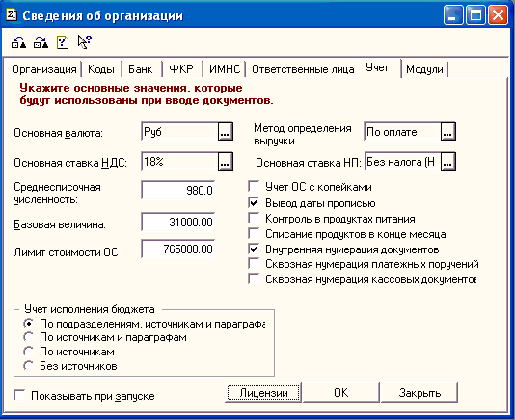Select the Учет tab
515x420 pixels.
click(378, 68)
